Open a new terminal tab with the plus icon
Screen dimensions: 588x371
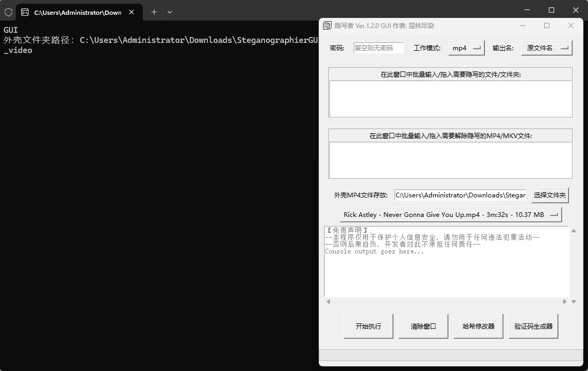[154, 12]
